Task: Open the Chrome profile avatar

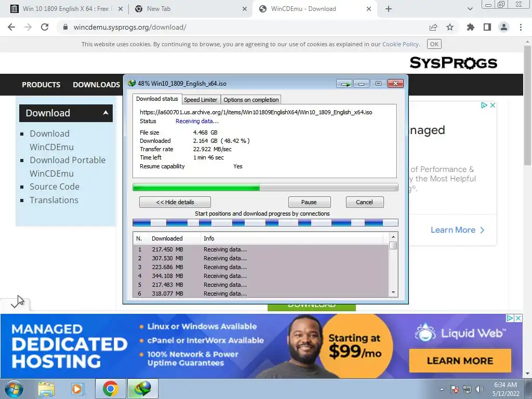Action: pyautogui.click(x=504, y=27)
